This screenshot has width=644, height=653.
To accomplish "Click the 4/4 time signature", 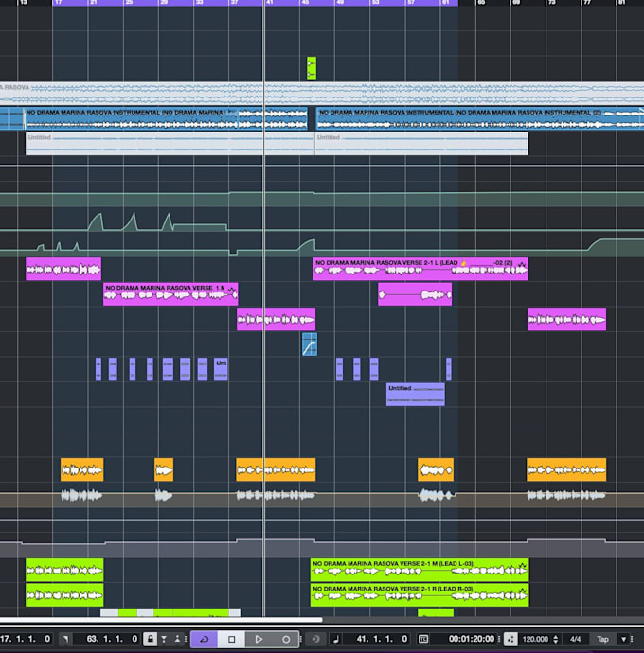I will (575, 639).
